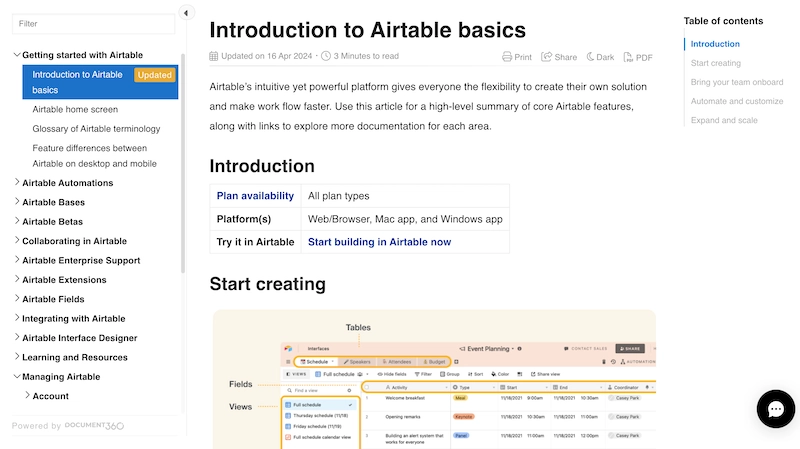This screenshot has height=449, width=800.
Task: Print the article
Action: (517, 57)
